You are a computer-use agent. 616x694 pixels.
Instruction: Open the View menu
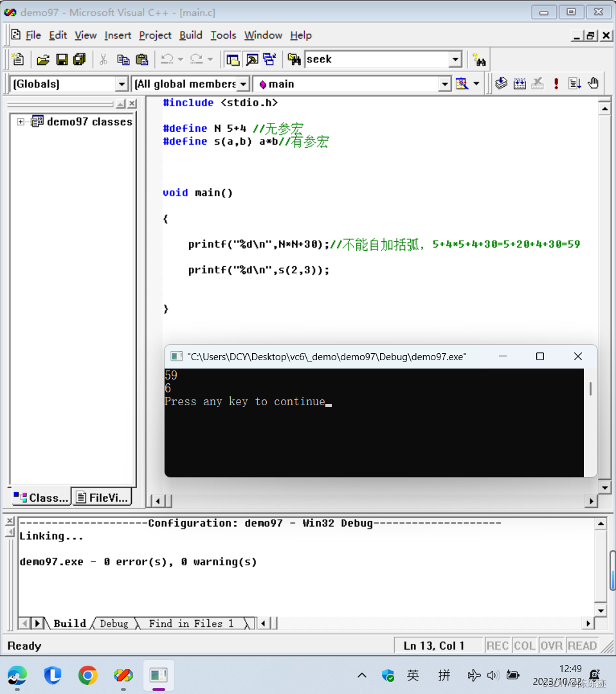pos(86,35)
